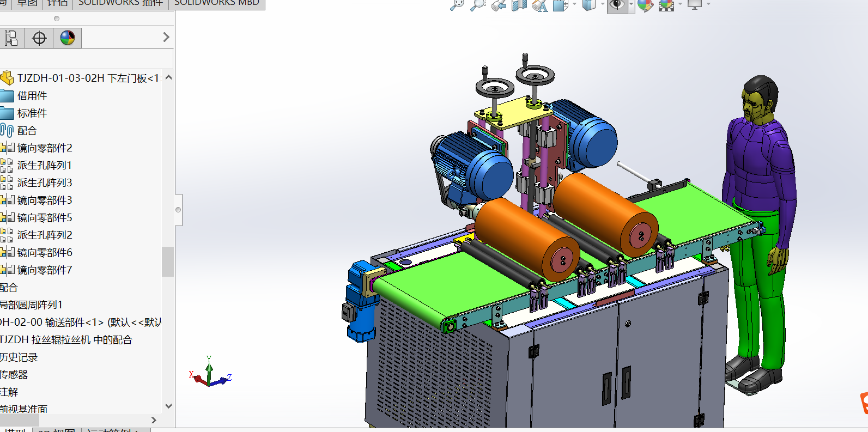Image resolution: width=868 pixels, height=432 pixels.
Task: Select 派生孔阵列3 in the feature tree
Action: pyautogui.click(x=45, y=183)
